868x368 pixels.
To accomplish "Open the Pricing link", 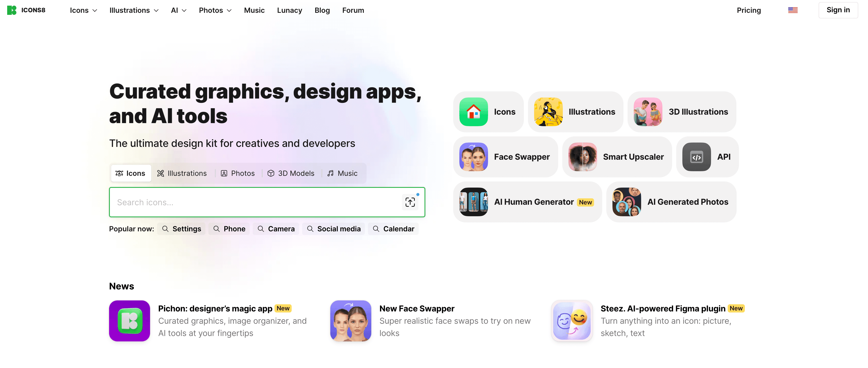I will pyautogui.click(x=749, y=10).
